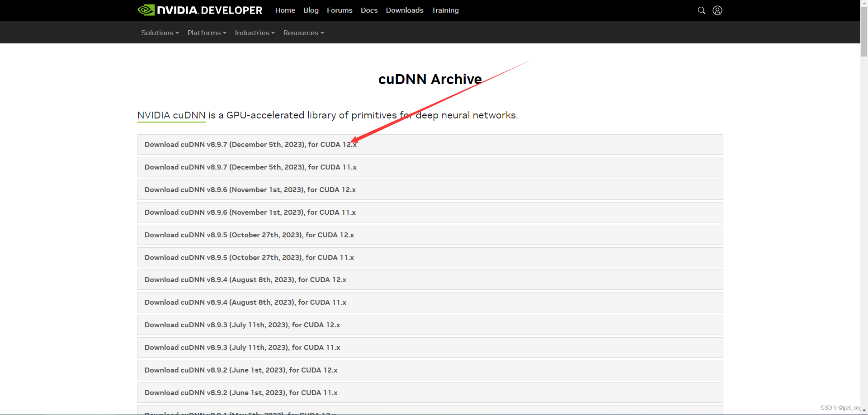The height and width of the screenshot is (415, 868).
Task: Click the scrollbar up arrow
Action: (x=864, y=3)
